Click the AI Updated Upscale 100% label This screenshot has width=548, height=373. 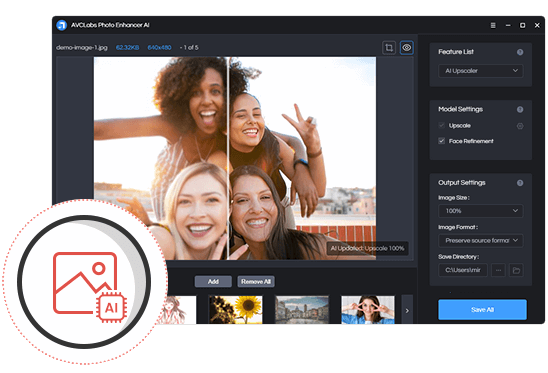[367, 248]
